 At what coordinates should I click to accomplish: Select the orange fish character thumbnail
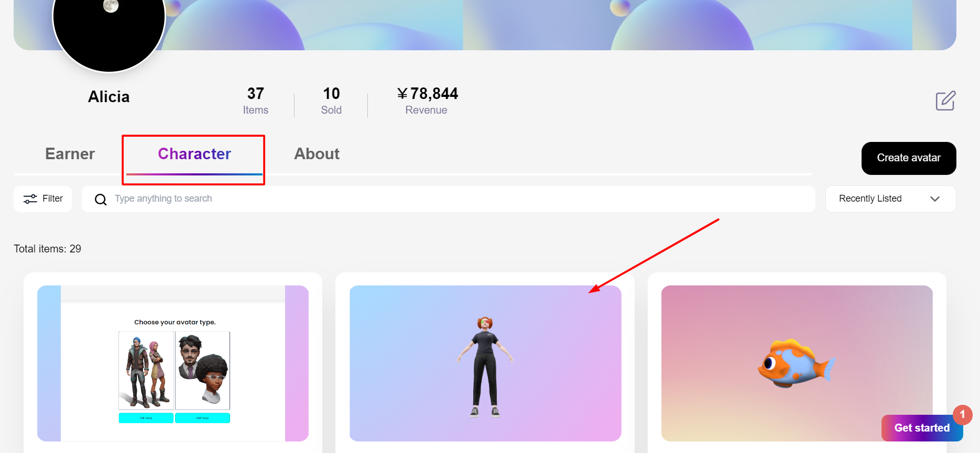tap(796, 363)
